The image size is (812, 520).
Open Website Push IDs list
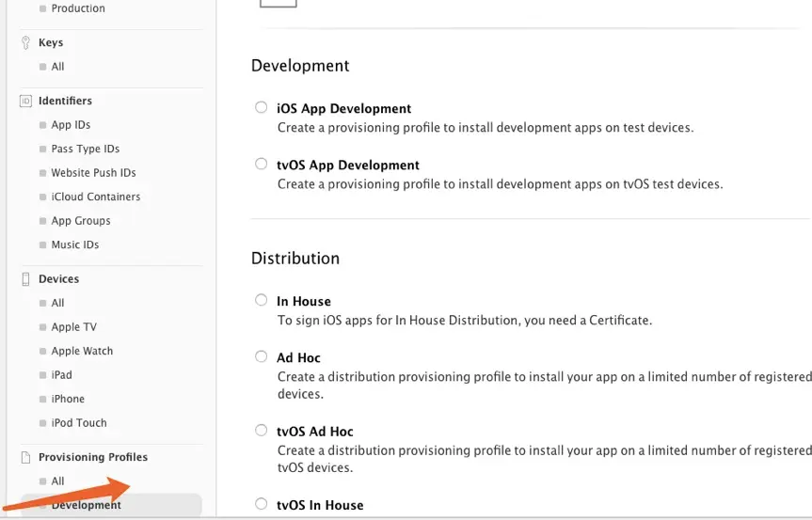coord(93,173)
